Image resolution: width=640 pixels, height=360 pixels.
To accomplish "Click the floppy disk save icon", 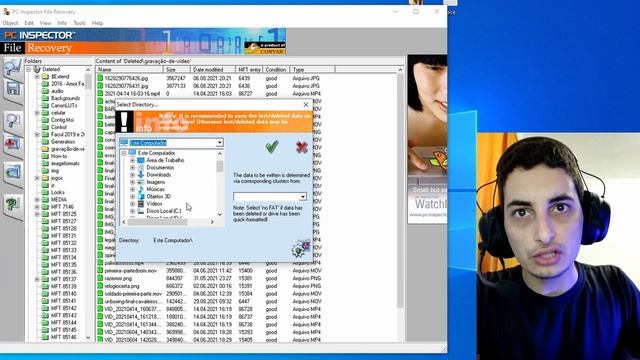I will pos(13,89).
